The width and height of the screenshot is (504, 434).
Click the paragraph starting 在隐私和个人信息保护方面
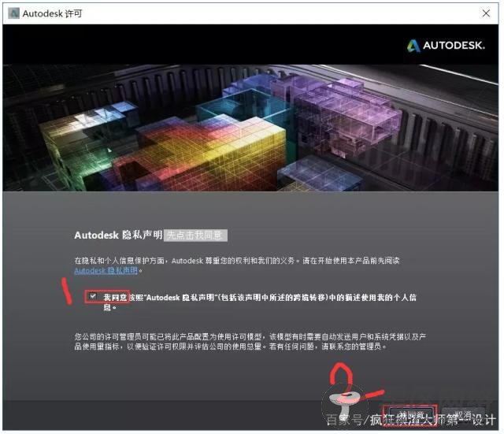pyautogui.click(x=237, y=265)
